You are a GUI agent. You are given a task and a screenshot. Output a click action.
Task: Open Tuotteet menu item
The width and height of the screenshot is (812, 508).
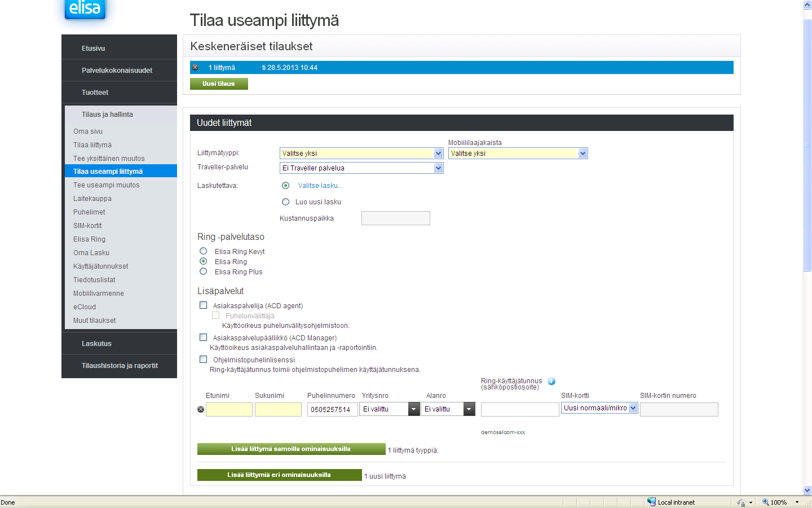click(95, 93)
